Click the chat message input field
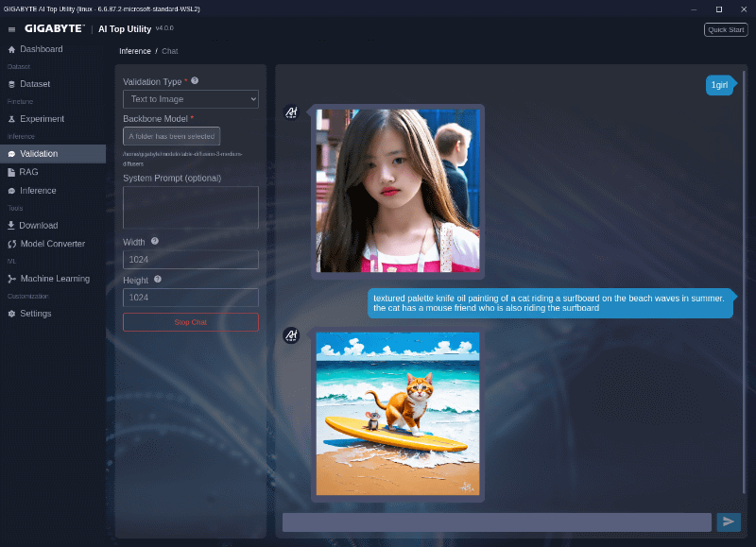This screenshot has height=547, width=756. tap(495, 521)
